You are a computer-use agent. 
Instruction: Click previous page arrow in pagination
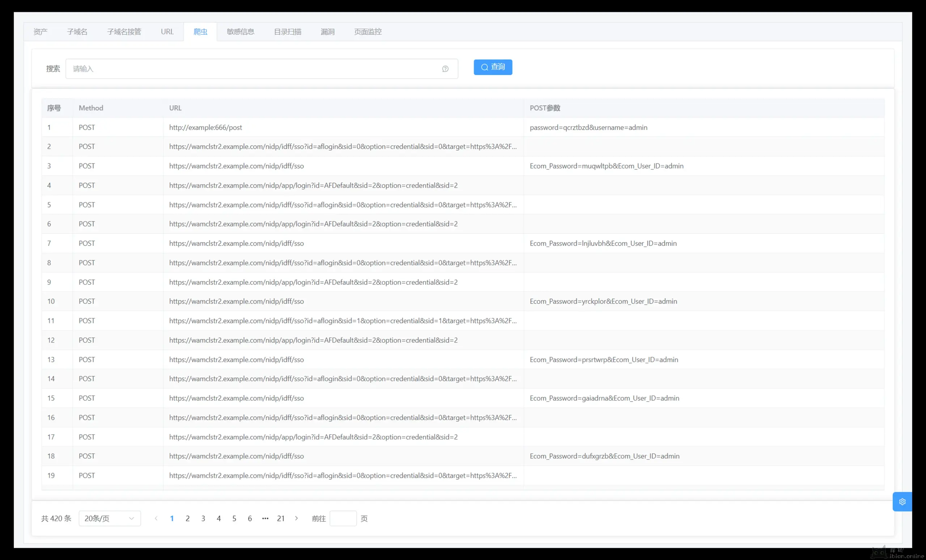pyautogui.click(x=156, y=518)
